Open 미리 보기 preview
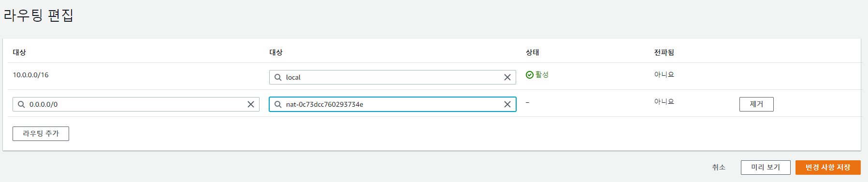 pyautogui.click(x=766, y=168)
